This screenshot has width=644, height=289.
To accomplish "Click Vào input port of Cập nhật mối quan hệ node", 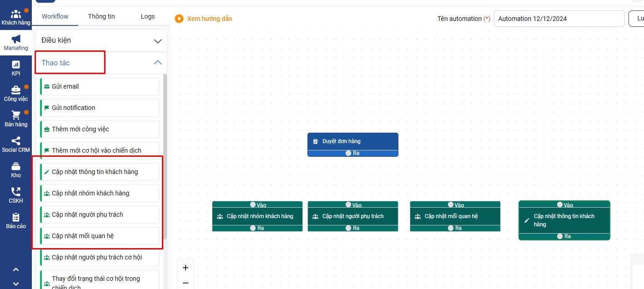I will click(451, 205).
